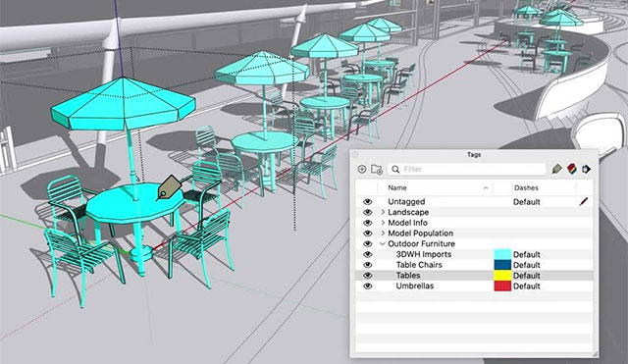
Task: Expand the Model Population tag folder
Action: 383,234
